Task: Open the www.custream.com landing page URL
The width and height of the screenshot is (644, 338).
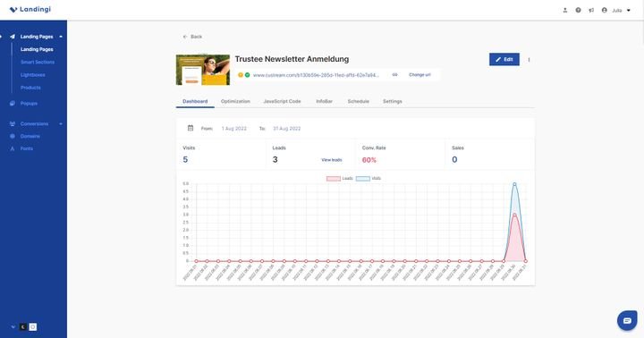Action: point(316,75)
